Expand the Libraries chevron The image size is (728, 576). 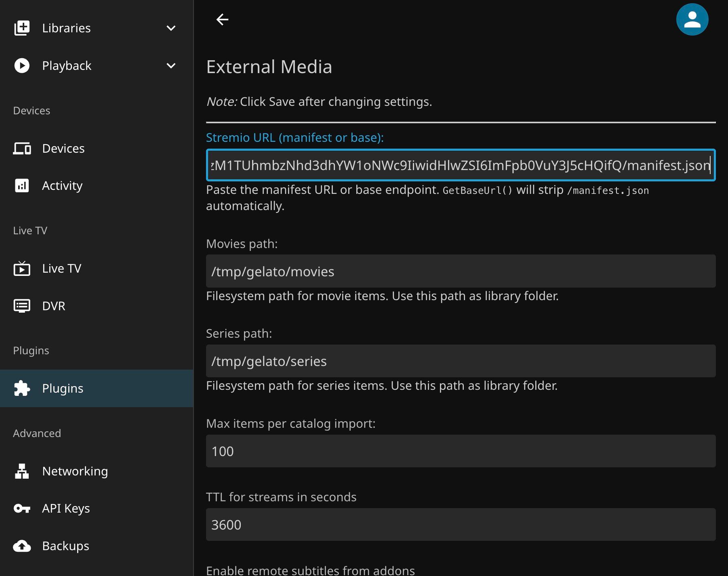click(x=171, y=28)
